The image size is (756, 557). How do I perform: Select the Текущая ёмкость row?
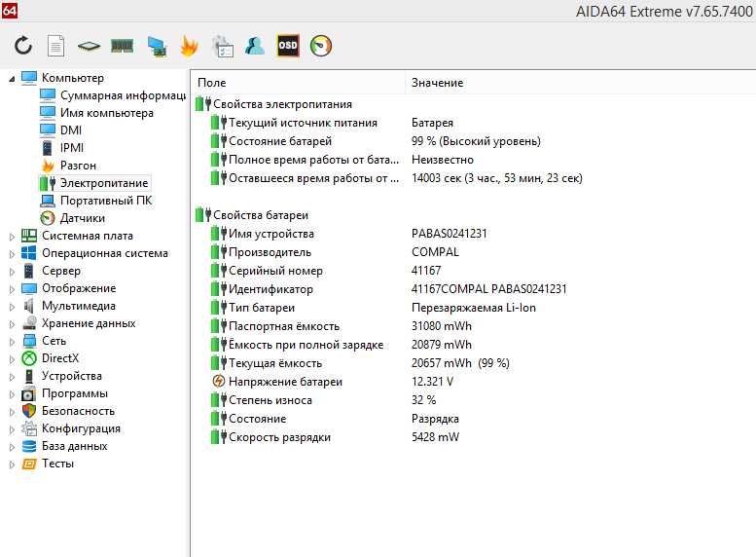click(x=474, y=363)
